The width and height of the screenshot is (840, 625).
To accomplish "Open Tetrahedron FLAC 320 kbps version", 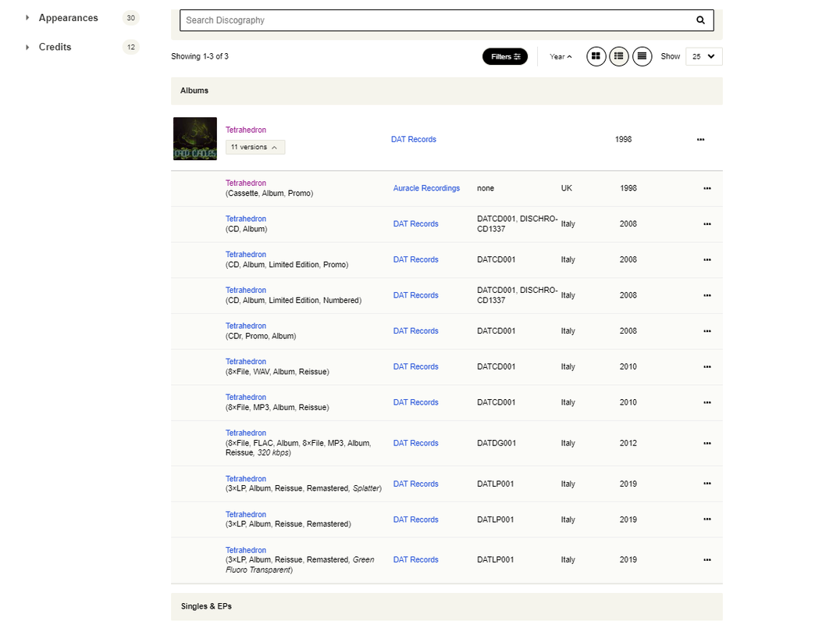I will pos(246,433).
